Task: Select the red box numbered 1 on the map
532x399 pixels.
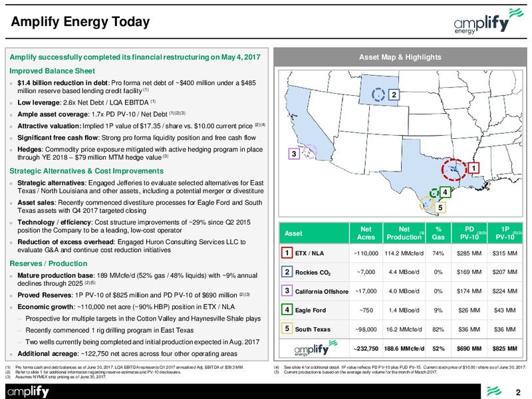Action: coord(473,168)
